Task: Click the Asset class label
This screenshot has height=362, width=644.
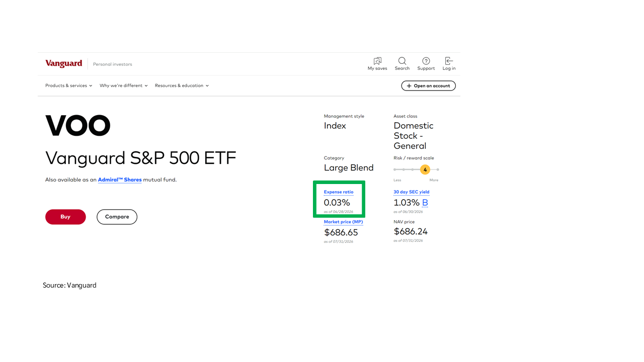Action: pyautogui.click(x=406, y=116)
